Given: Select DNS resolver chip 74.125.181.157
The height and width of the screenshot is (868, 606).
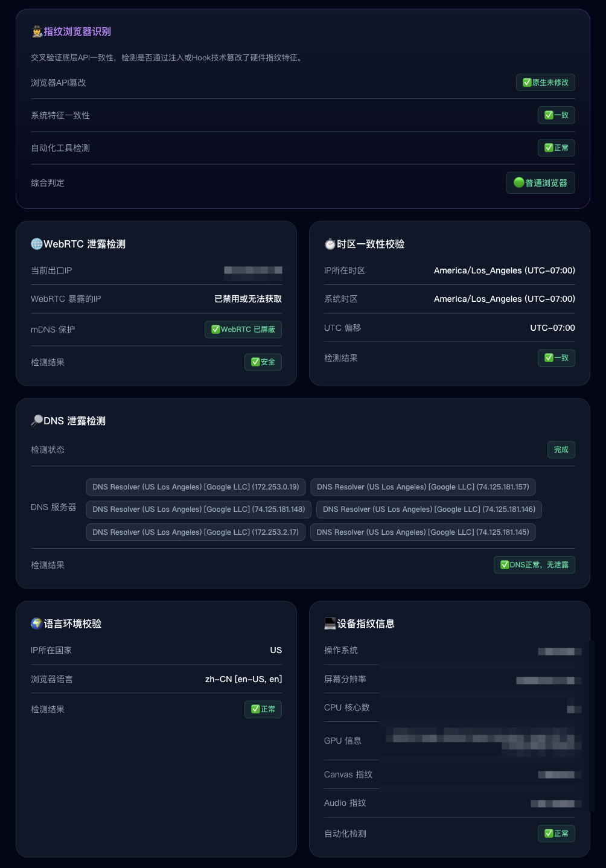Looking at the screenshot, I should click(423, 487).
